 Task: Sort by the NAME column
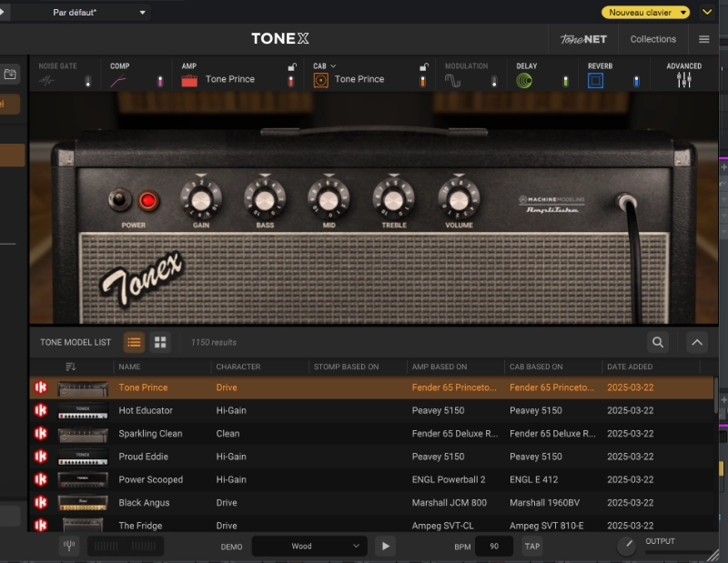[x=129, y=367]
